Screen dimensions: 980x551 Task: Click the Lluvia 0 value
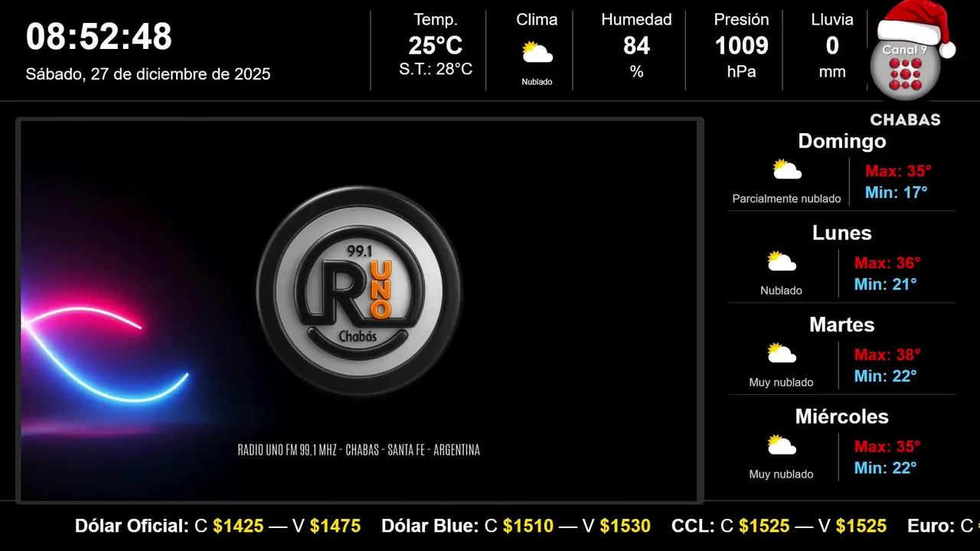click(x=832, y=46)
